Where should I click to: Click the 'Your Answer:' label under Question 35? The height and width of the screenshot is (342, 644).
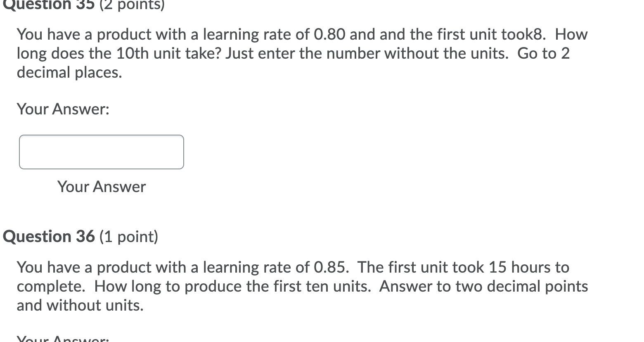click(63, 109)
